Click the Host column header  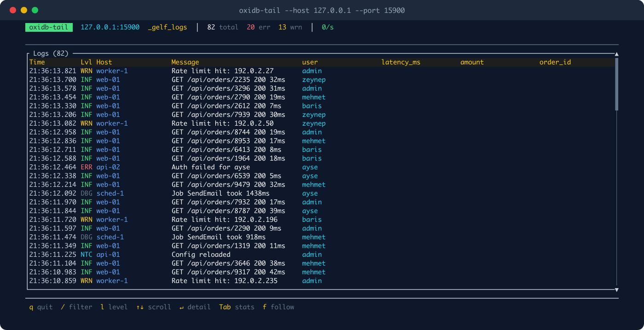click(104, 62)
